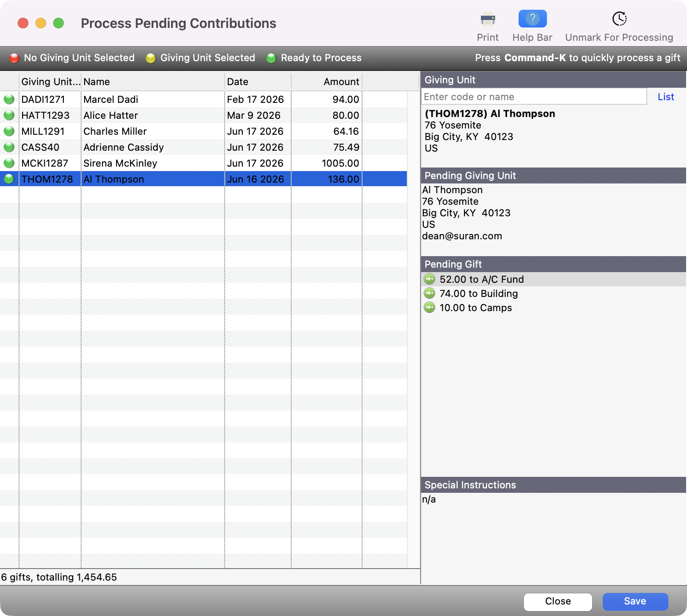Click giving unit code MILL1291
Image resolution: width=687 pixels, height=616 pixels.
click(43, 131)
